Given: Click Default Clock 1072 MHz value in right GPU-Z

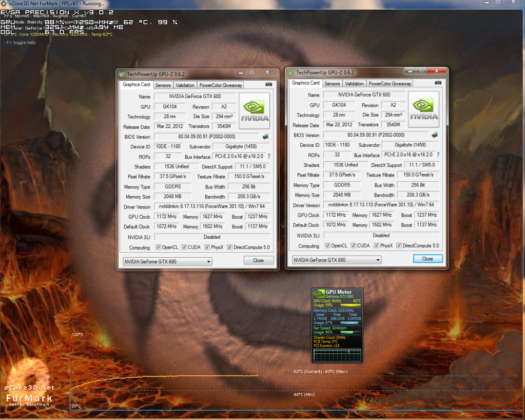Looking at the screenshot, I should (336, 225).
